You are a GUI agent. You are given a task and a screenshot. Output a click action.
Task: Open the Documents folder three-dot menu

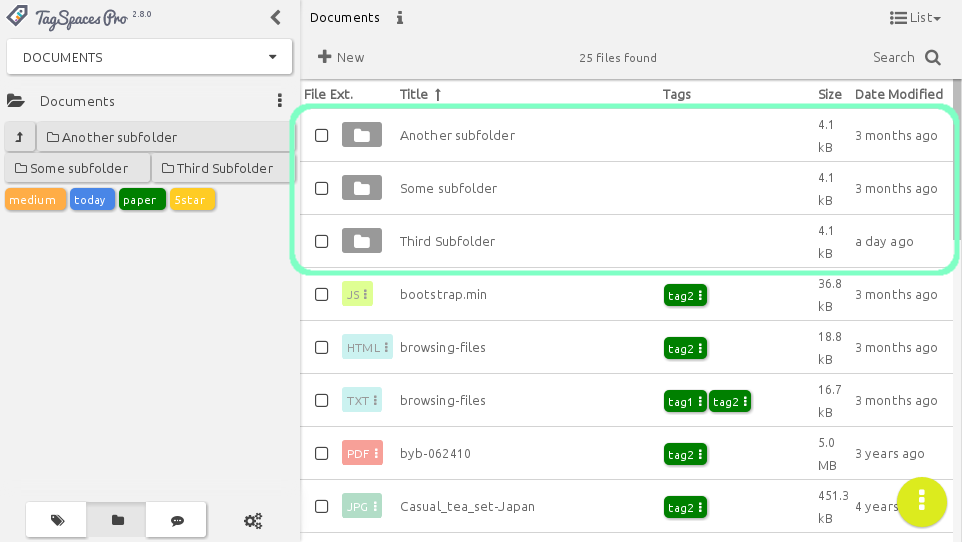click(x=280, y=101)
